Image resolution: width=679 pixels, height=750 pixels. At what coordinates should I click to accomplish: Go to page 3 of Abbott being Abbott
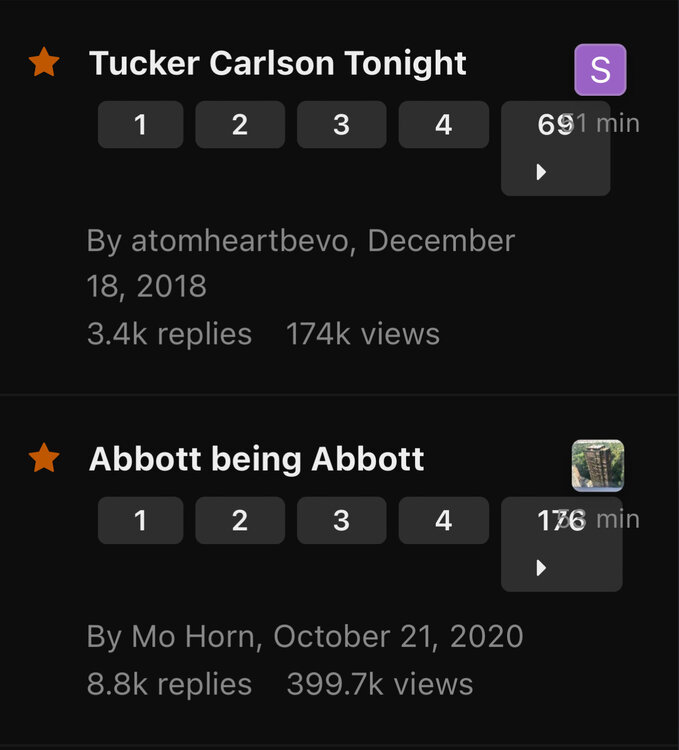coord(341,521)
